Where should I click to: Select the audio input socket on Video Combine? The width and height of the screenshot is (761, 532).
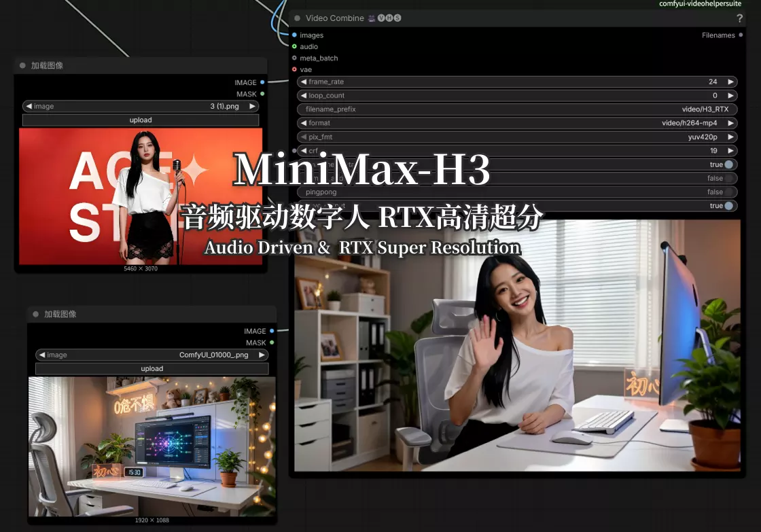(x=294, y=47)
